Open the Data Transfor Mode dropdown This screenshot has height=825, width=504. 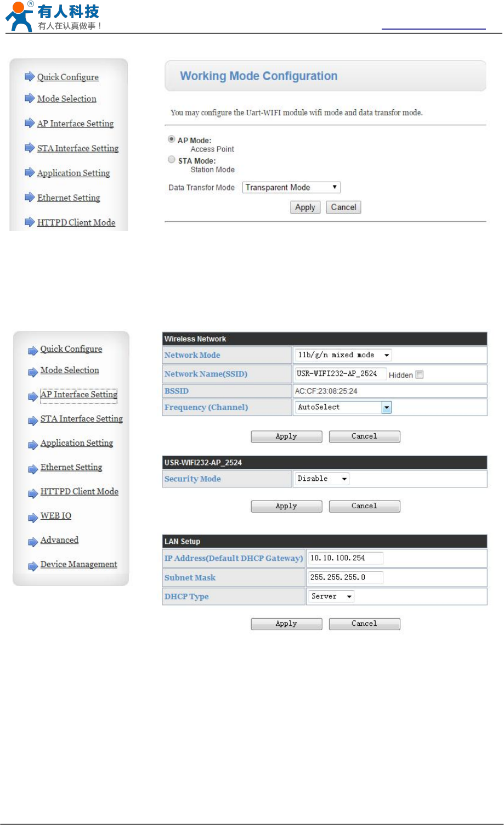[291, 187]
